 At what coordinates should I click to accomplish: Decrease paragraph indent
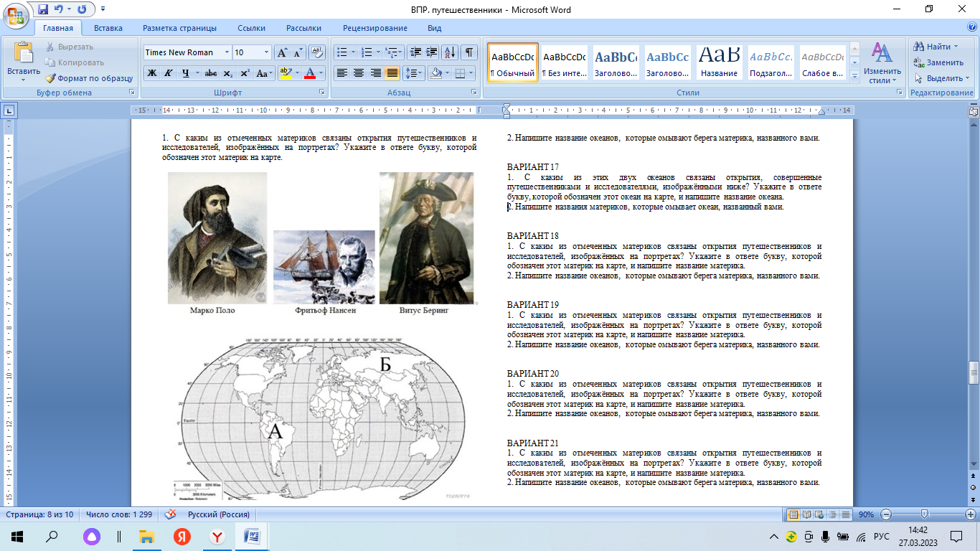click(x=415, y=52)
